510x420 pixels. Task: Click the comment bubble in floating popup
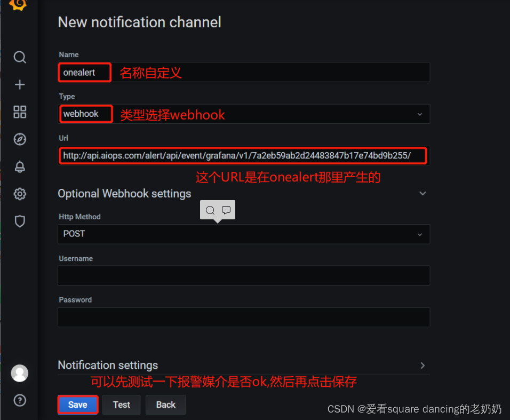click(x=226, y=210)
